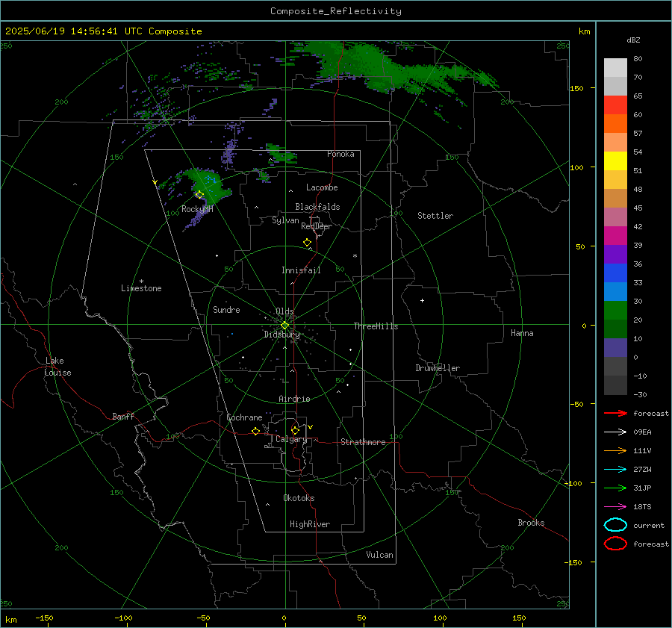672x628 pixels.
Task: Click the green 31JP arrow legend icon
Action: click(615, 488)
